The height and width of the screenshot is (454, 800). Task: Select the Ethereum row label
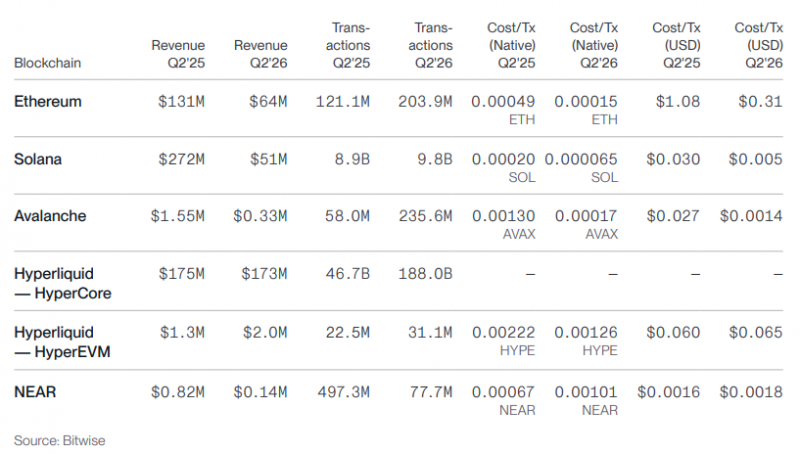coord(47,102)
